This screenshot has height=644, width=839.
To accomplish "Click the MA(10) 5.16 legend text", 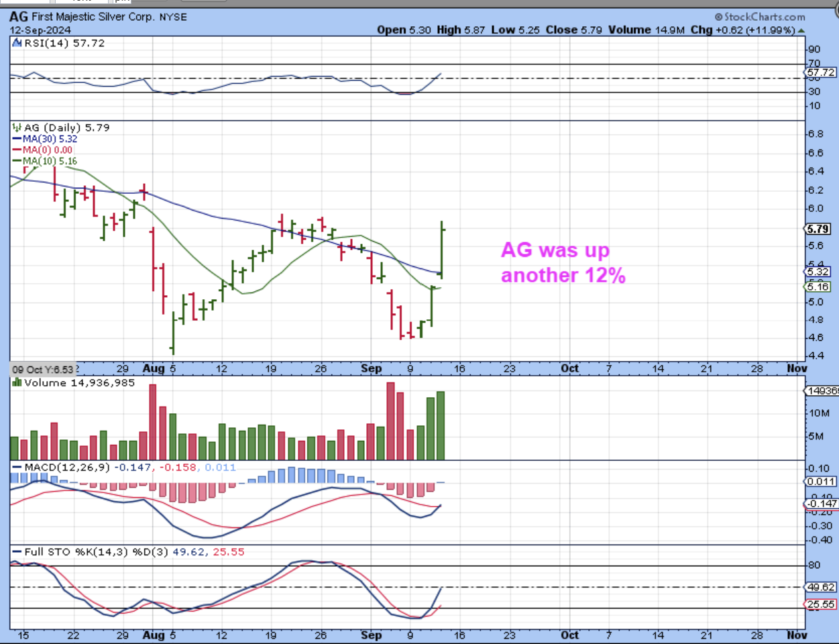I will [x=50, y=161].
